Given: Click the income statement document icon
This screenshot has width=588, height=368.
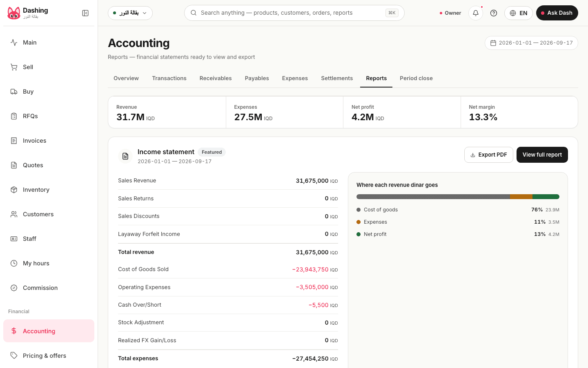Looking at the screenshot, I should [125, 156].
